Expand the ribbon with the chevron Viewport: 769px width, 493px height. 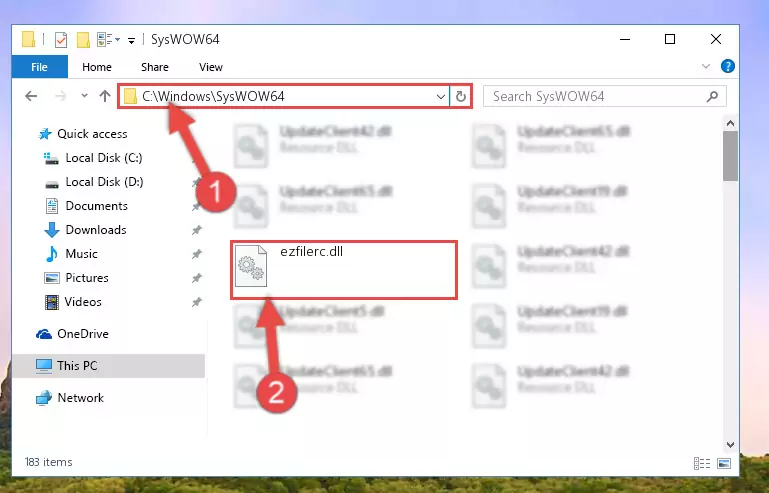point(706,66)
